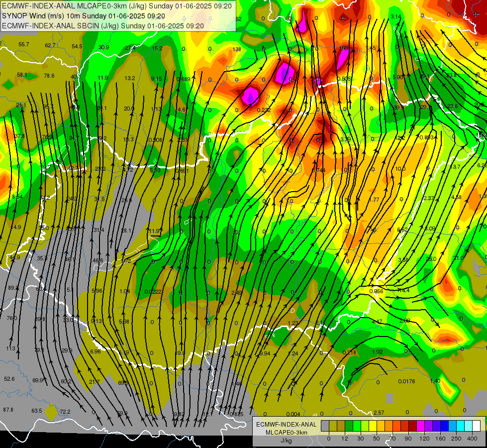This screenshot has height=448, width=487.
Task: Click the map value 0.004
Action: click(x=293, y=414)
